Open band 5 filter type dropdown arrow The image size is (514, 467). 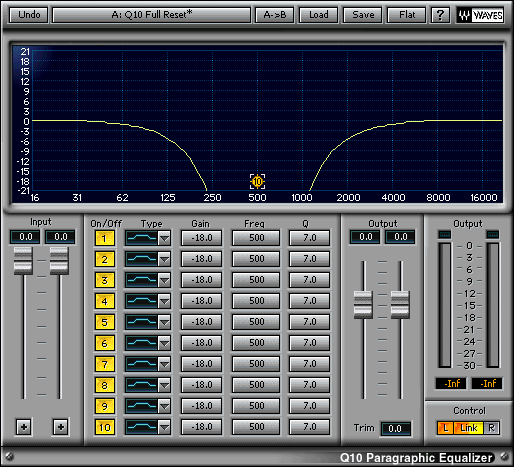164,322
